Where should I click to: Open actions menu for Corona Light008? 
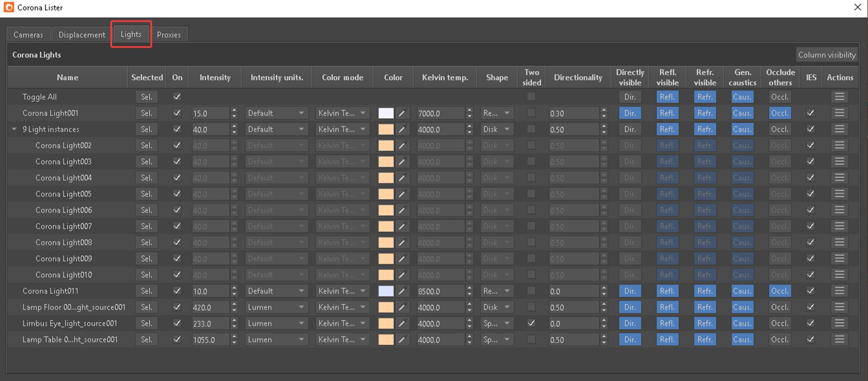pos(839,242)
